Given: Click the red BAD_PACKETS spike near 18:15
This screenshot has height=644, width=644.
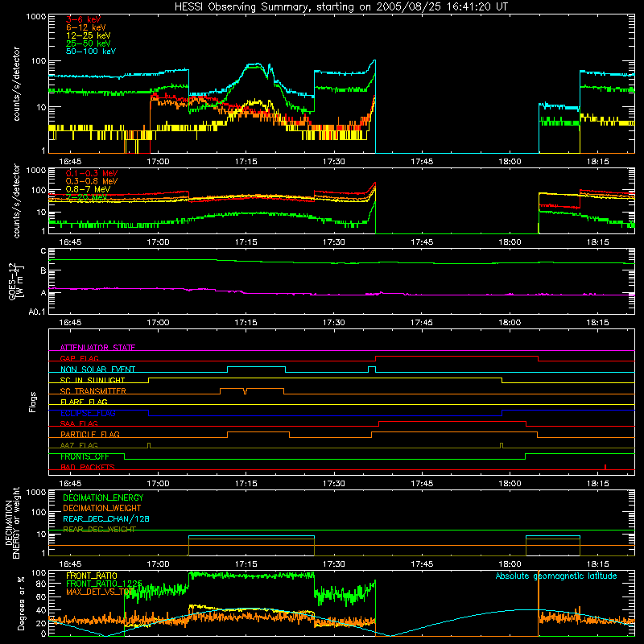Looking at the screenshot, I should point(605,467).
